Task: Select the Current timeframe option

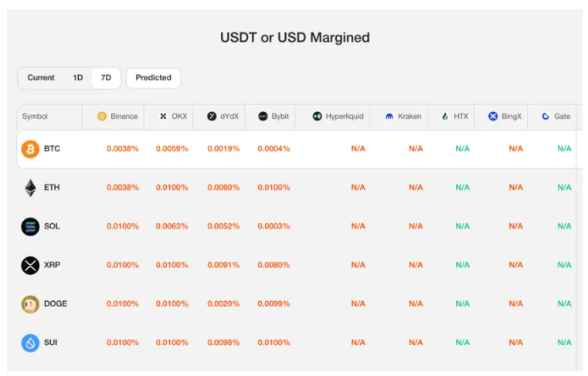Action: [41, 78]
